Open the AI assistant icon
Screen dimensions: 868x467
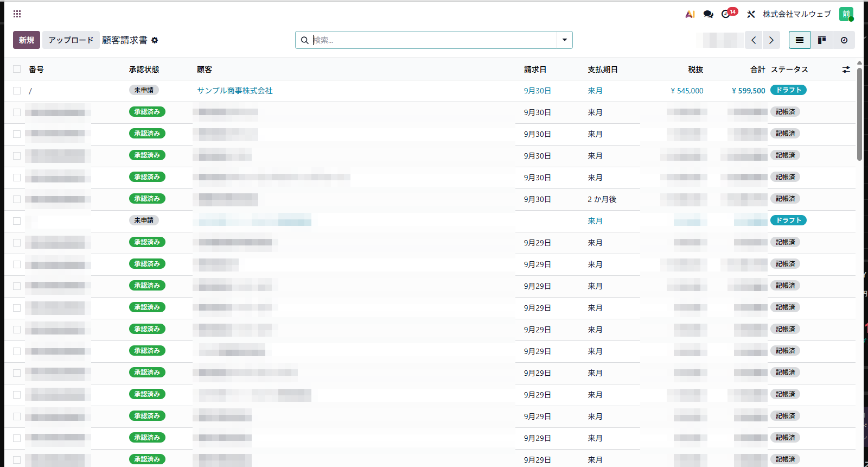[x=690, y=14]
